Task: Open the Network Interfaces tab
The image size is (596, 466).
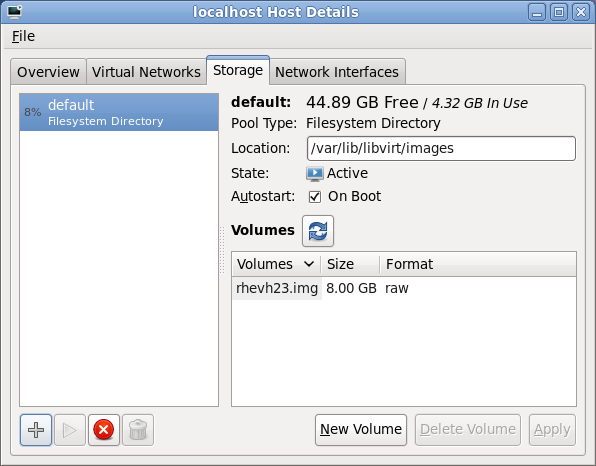Action: click(337, 71)
